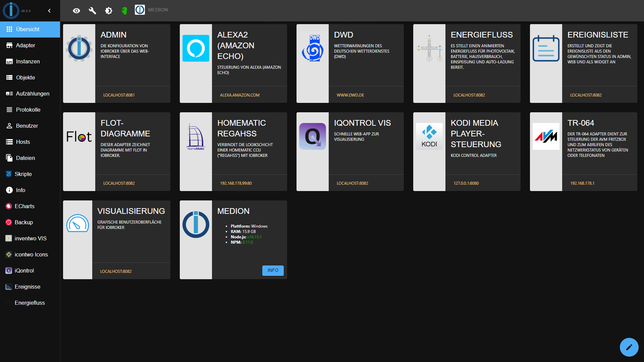Select Objekte in the sidebar
The width and height of the screenshot is (644, 362).
point(30,78)
